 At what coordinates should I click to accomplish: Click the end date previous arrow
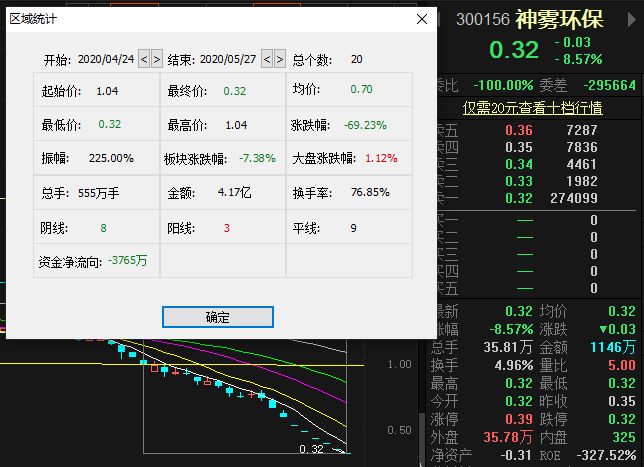point(267,60)
